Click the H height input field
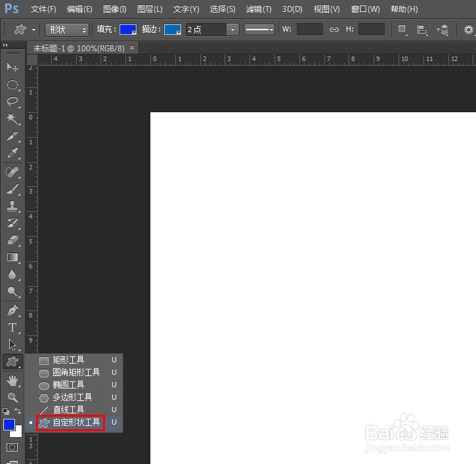The image size is (476, 464). 372,30
